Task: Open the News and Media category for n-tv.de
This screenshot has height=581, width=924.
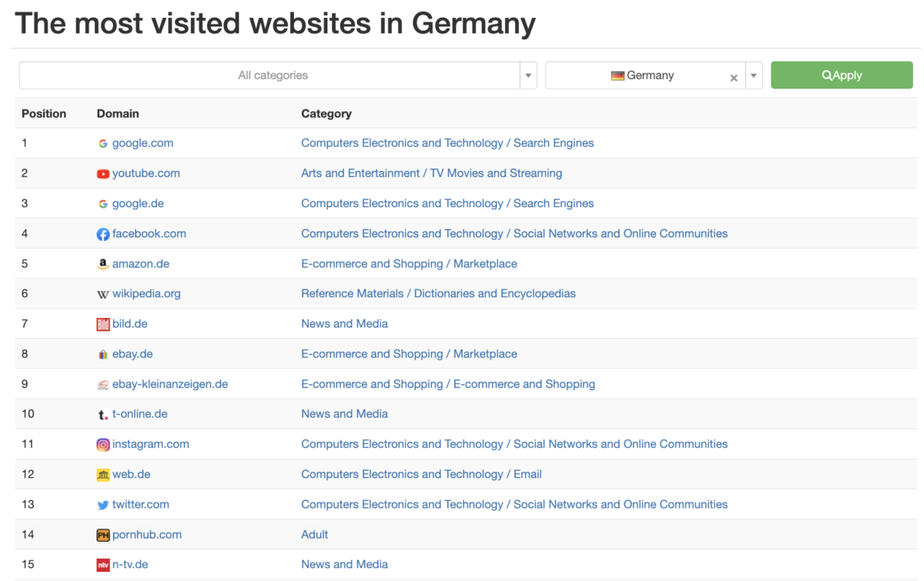Action: pyautogui.click(x=344, y=564)
